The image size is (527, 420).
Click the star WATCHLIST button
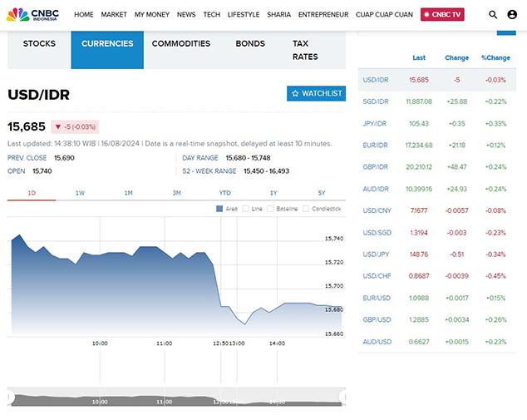pos(316,94)
